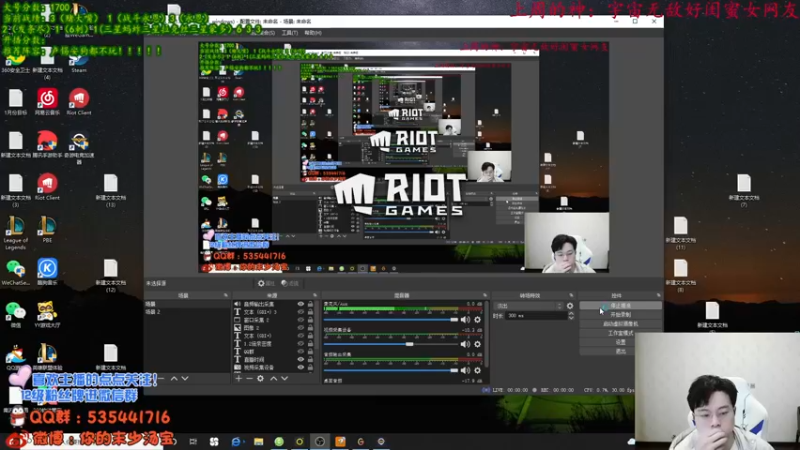
Task: Undock the 混音器 panel via header icon
Action: point(485,295)
